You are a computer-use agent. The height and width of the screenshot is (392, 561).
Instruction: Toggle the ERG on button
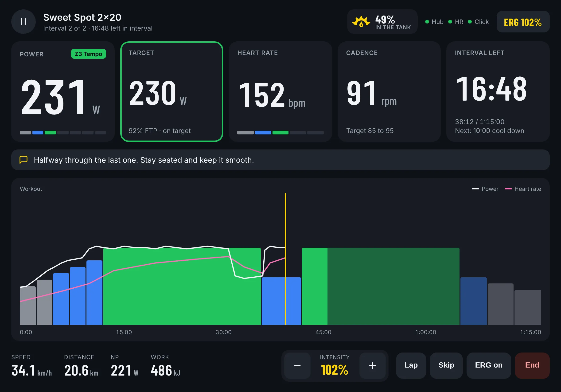[489, 365]
